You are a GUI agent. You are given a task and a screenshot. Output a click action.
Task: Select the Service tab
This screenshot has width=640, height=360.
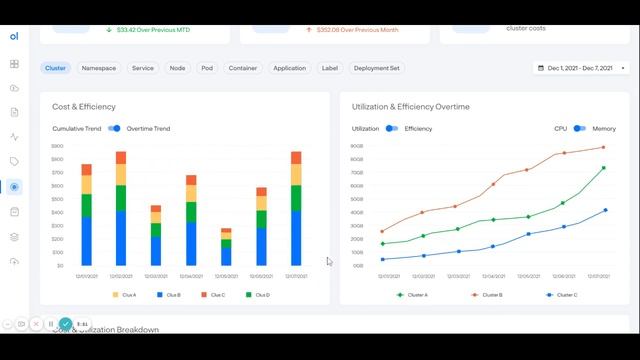(143, 68)
